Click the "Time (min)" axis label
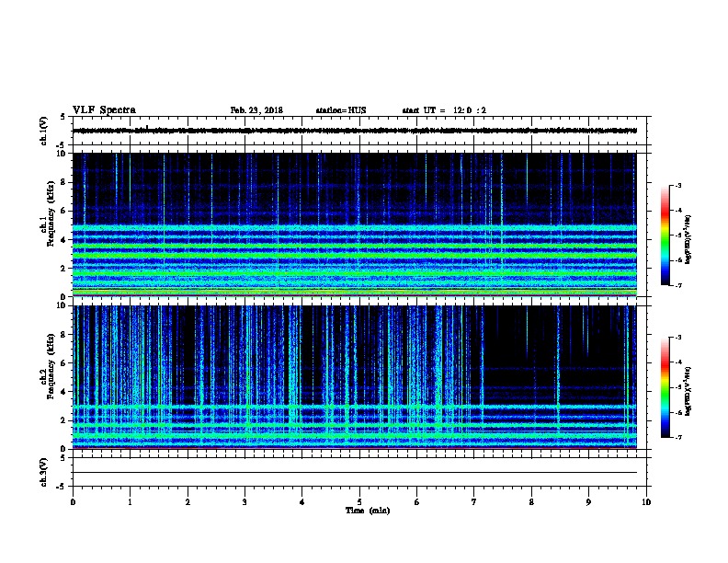 368,511
